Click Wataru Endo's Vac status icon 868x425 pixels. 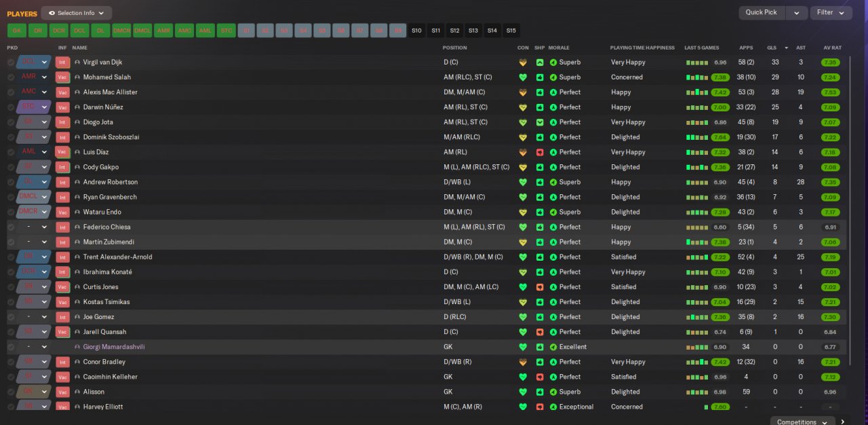tap(62, 212)
